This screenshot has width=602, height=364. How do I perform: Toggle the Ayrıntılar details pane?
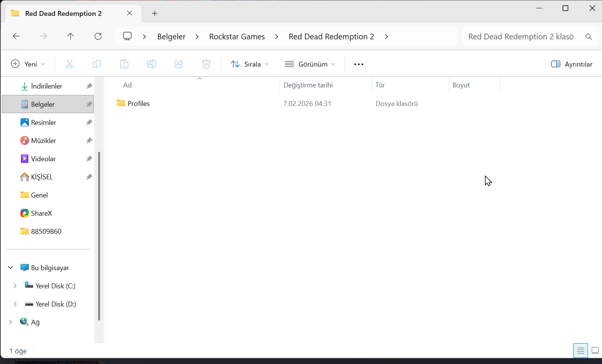pyautogui.click(x=572, y=64)
